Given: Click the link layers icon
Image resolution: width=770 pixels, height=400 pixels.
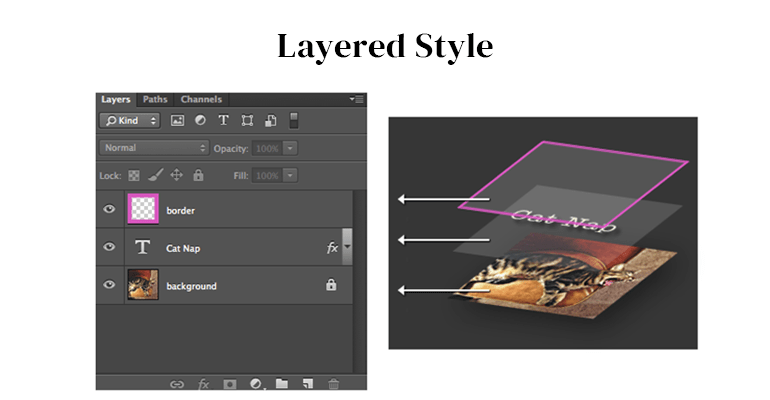Looking at the screenshot, I should (177, 383).
